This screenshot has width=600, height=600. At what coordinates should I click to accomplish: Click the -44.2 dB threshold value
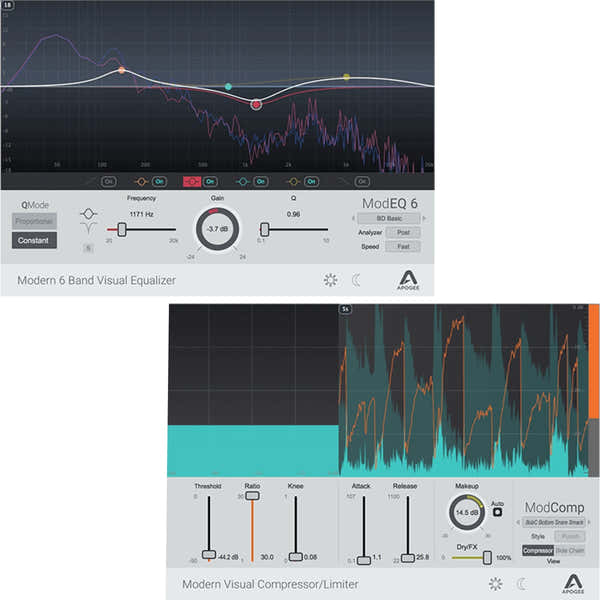[x=228, y=557]
